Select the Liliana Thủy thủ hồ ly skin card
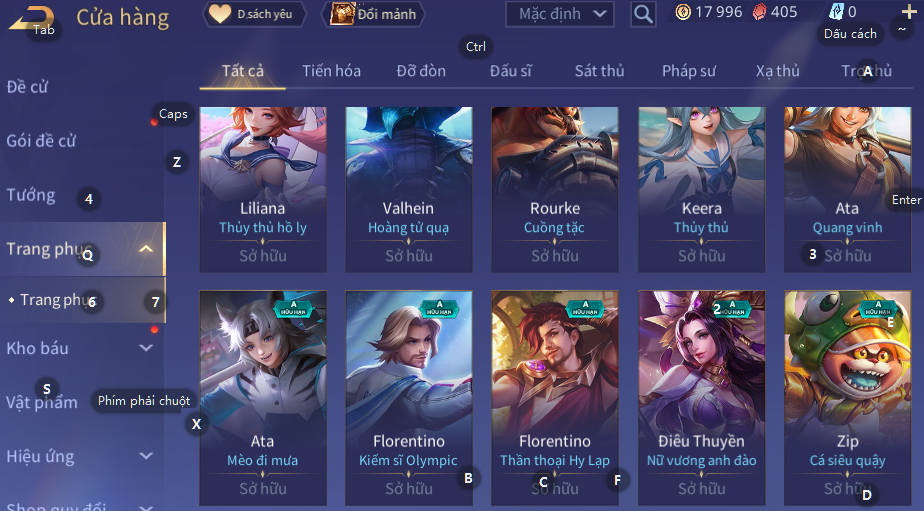This screenshot has width=924, height=511. tap(263, 189)
